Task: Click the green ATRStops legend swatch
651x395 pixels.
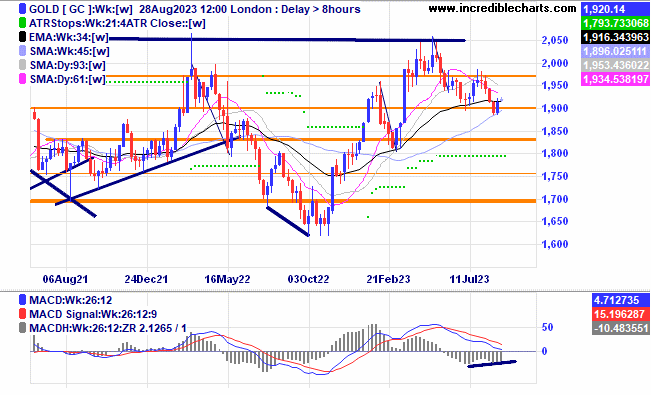Action: [22, 23]
